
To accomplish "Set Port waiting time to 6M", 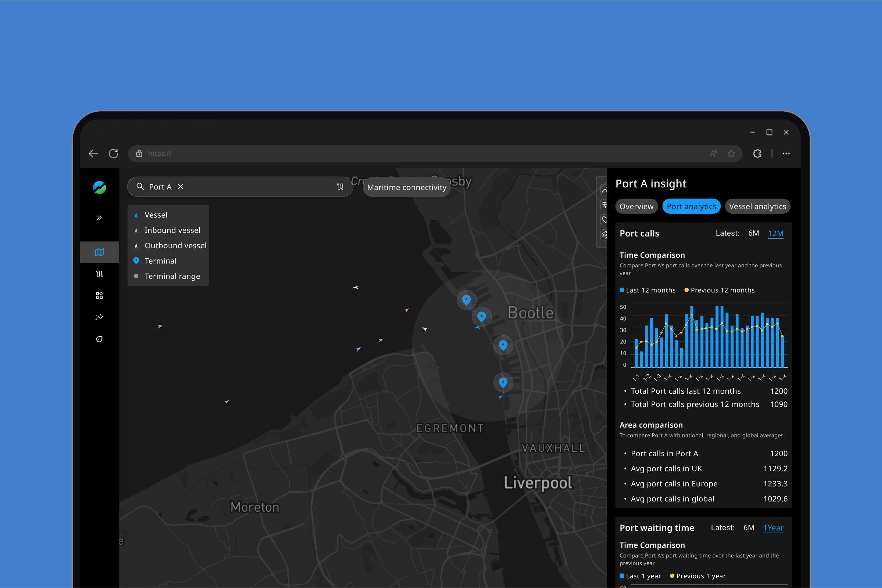I will tap(749, 528).
